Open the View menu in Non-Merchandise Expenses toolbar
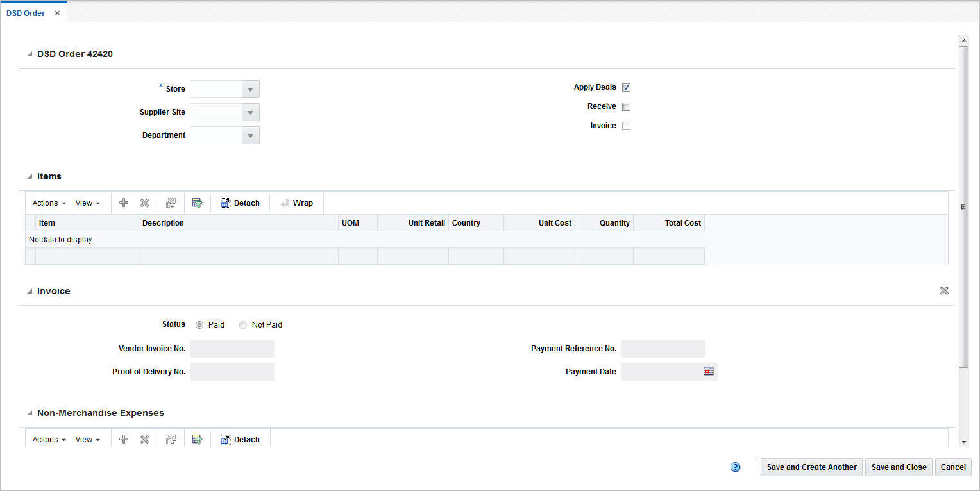 click(88, 439)
